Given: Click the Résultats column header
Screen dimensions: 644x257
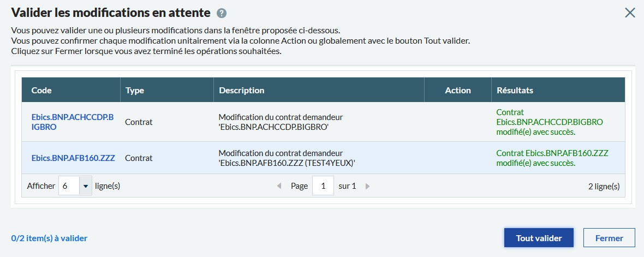Looking at the screenshot, I should pos(515,90).
